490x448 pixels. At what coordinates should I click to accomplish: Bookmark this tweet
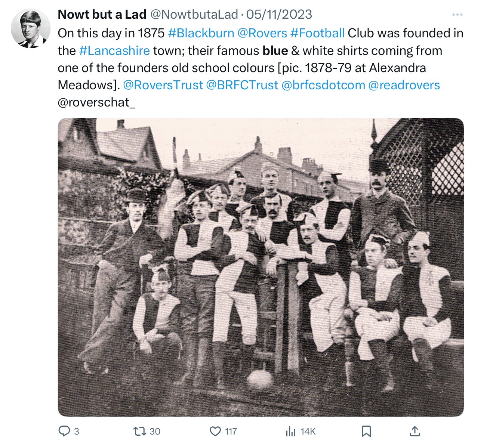366,431
